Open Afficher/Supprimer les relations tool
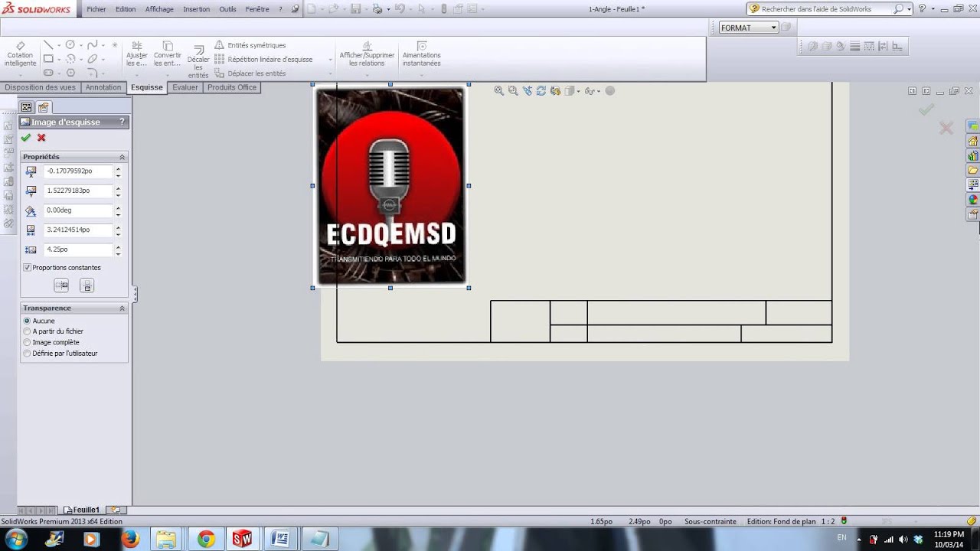980x551 pixels. (x=367, y=54)
